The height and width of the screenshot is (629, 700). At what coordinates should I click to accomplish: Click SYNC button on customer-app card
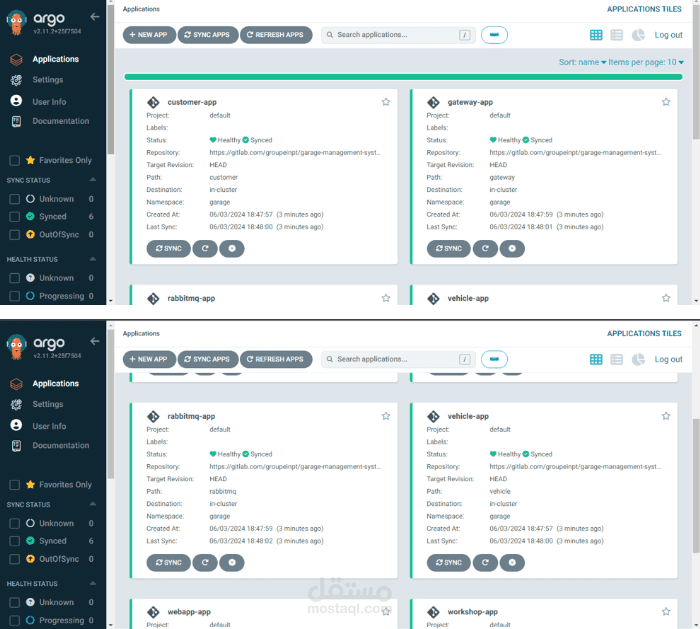pos(168,249)
